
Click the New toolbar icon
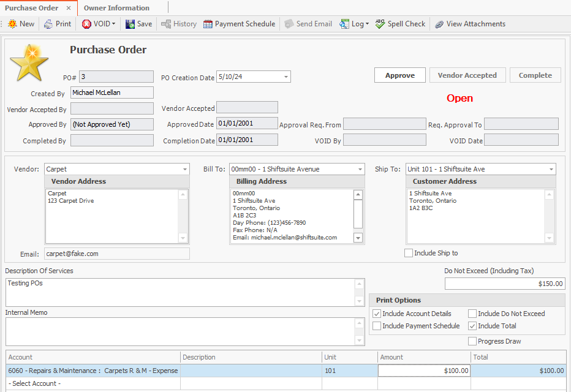[13, 24]
